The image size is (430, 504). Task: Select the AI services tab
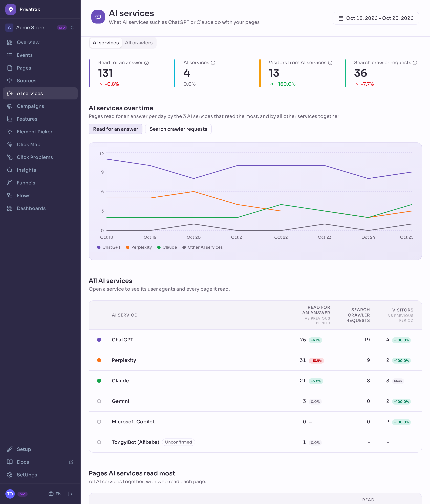tap(105, 43)
